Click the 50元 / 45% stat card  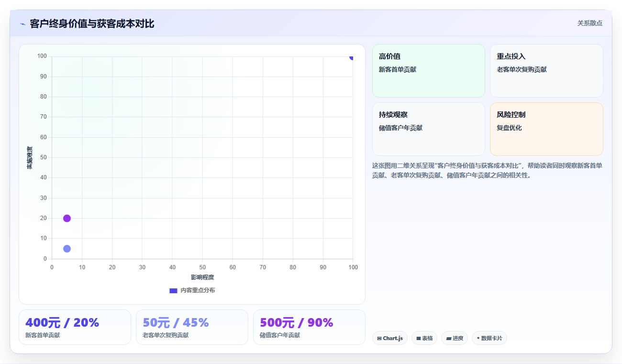(x=192, y=327)
